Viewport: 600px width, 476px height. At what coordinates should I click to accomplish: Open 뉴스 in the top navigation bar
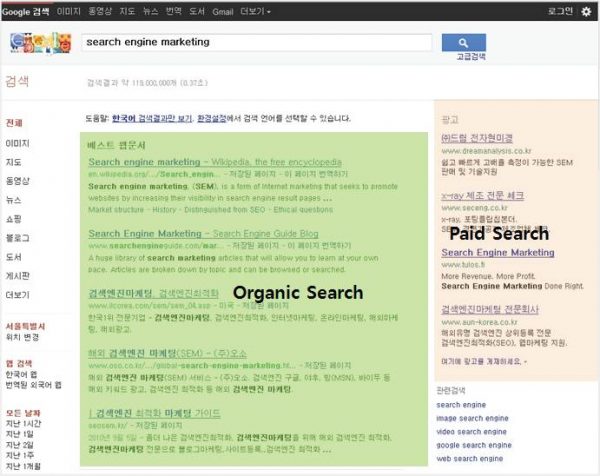[150, 11]
